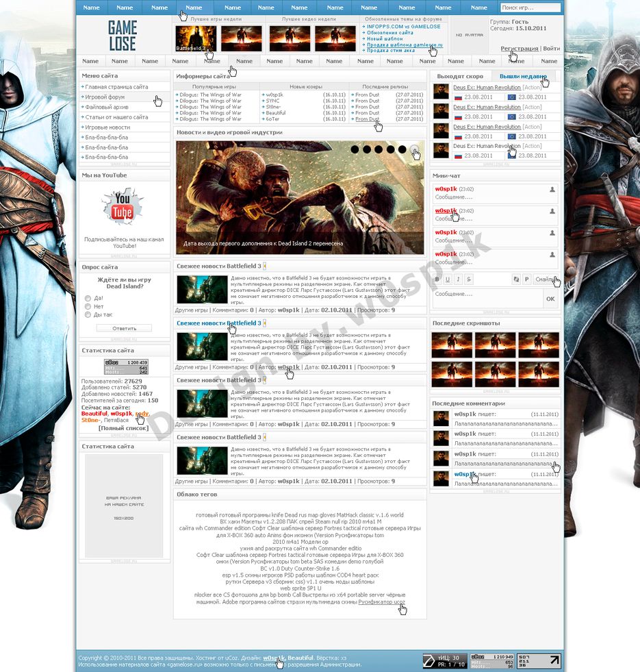Click the «Новые юзеры» column header
This screenshot has height=672, width=640.
point(306,86)
